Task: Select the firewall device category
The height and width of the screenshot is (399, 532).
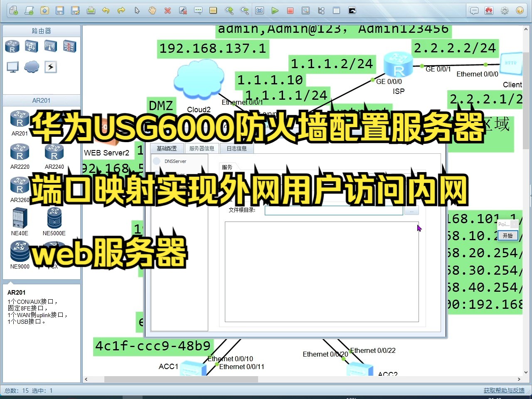Action: tap(70, 46)
